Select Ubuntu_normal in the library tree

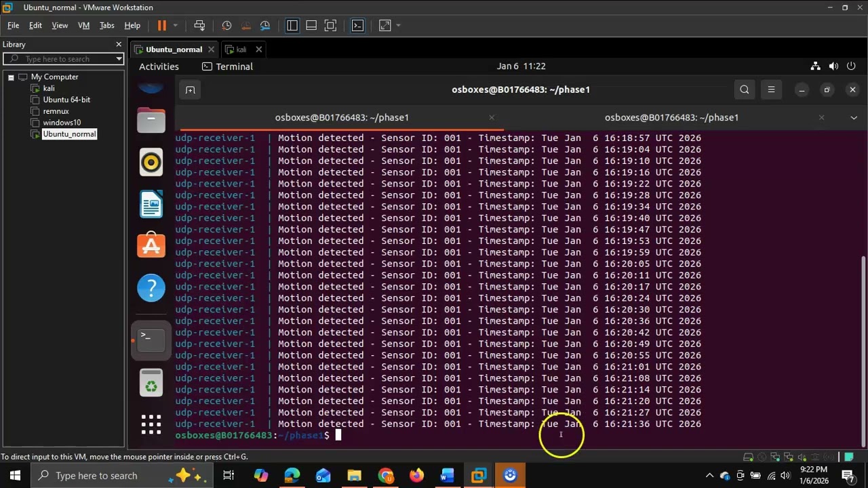(x=69, y=134)
